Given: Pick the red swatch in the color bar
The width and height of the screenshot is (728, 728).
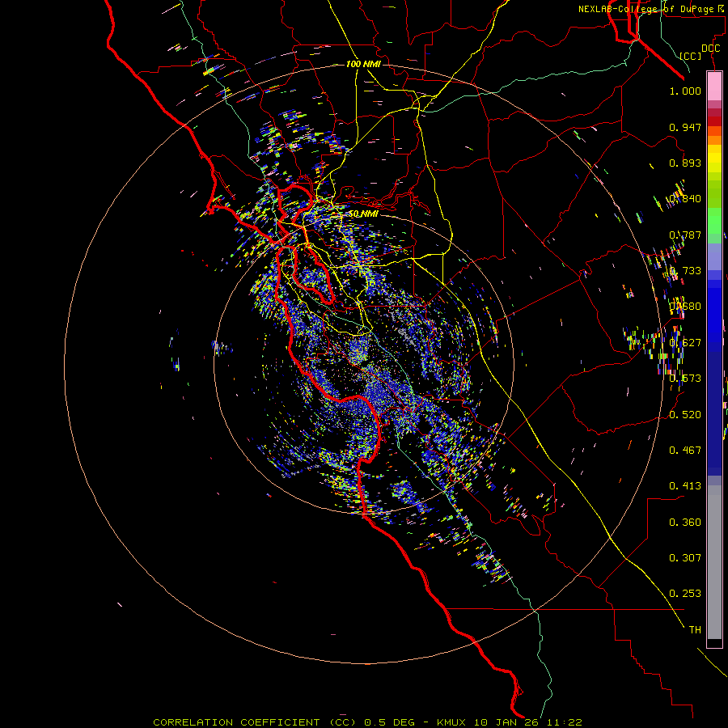Looking at the screenshot, I should 714,121.
